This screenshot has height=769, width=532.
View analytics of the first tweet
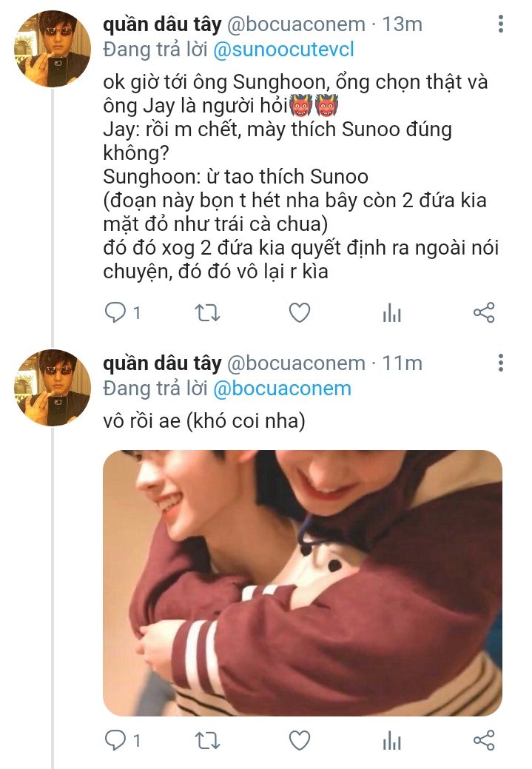(x=391, y=313)
